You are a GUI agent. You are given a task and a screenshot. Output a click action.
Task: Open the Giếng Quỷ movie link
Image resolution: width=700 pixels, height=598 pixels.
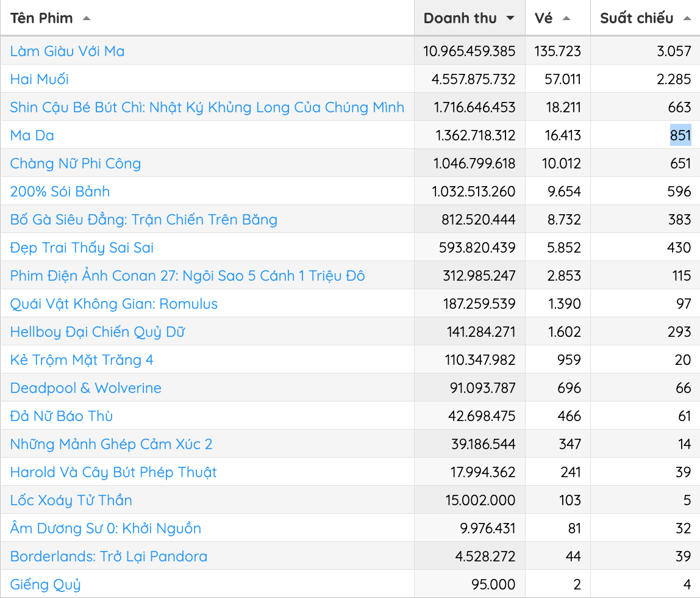point(46,585)
